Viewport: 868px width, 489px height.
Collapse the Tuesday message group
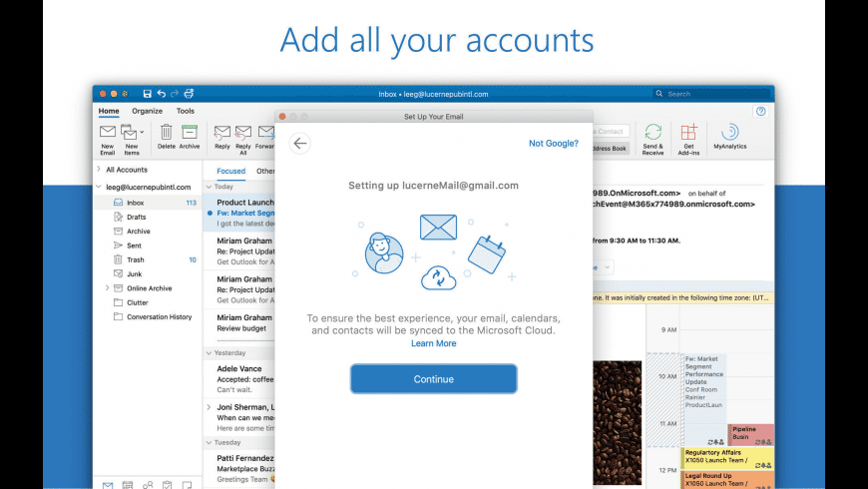[209, 442]
